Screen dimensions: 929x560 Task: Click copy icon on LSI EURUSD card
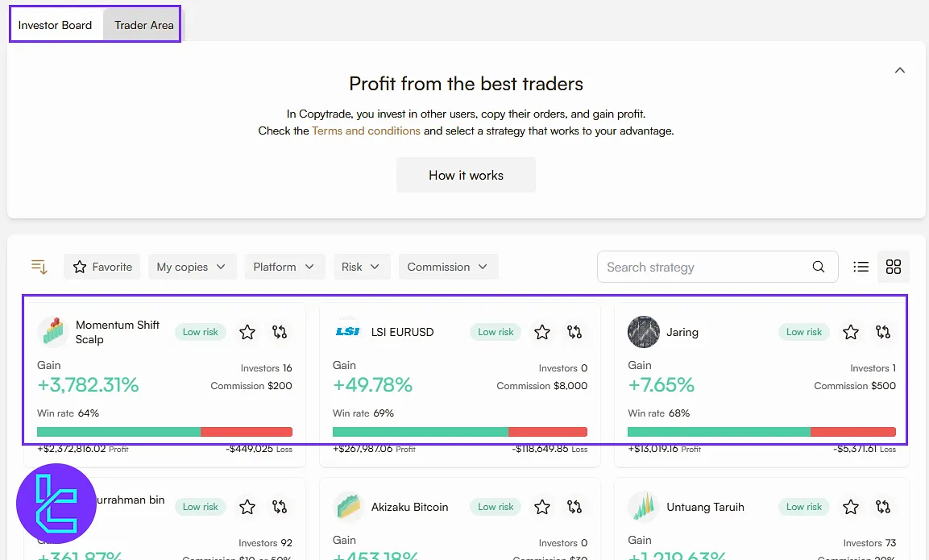(574, 332)
